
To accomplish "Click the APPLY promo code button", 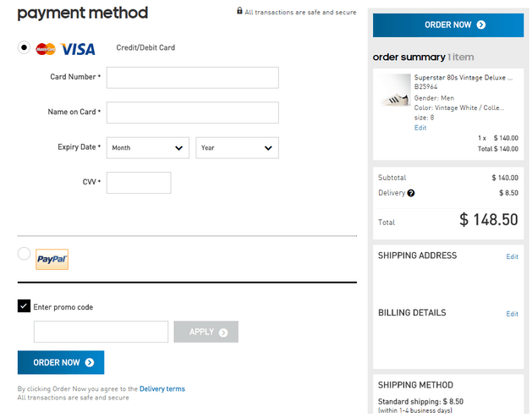I will (x=206, y=332).
